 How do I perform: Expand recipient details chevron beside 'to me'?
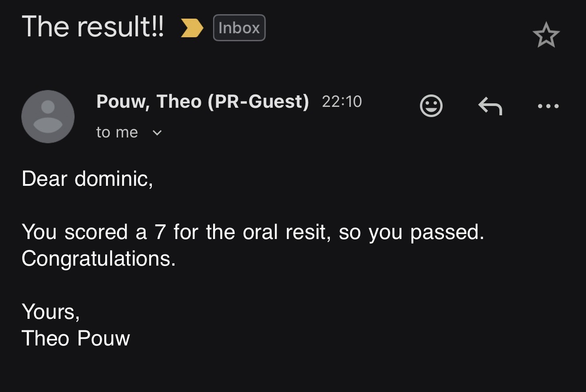157,133
